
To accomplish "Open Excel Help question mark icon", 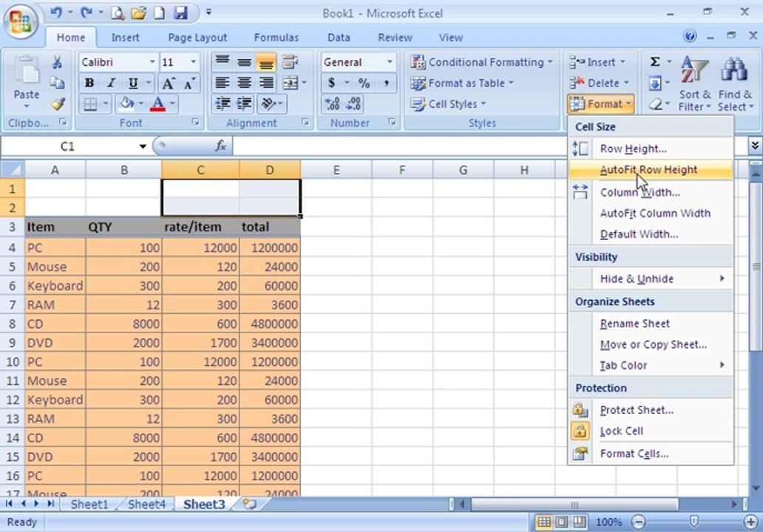I will point(690,36).
